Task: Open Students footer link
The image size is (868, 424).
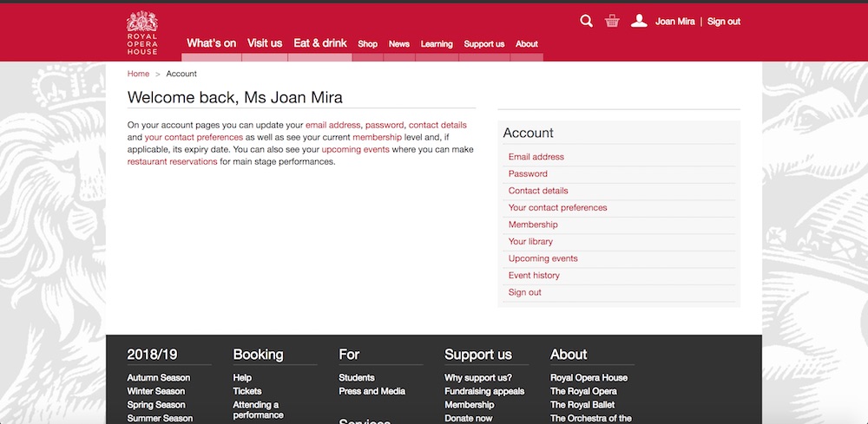Action: point(357,377)
